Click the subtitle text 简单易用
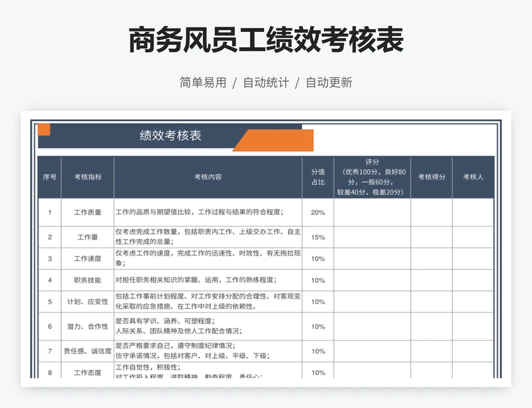Viewport: 532px width, 408px height. (203, 83)
